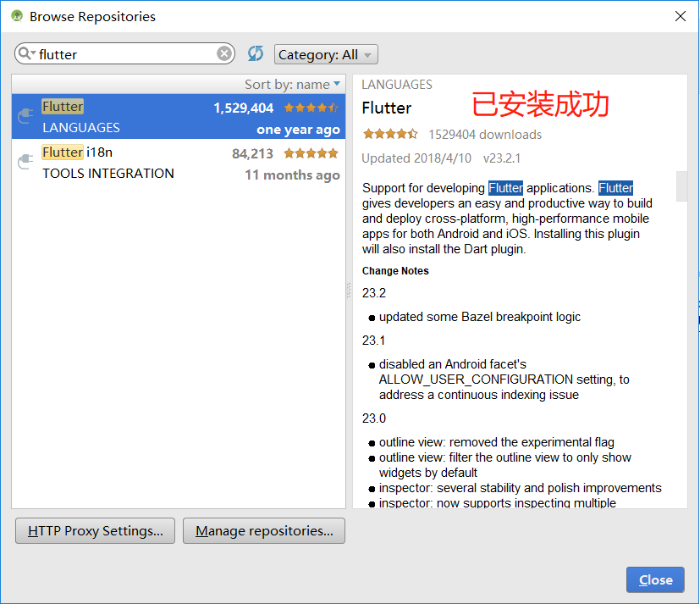Click 'outline view: removed the experimental flag'
Screen dimensions: 700x604
coord(496,442)
